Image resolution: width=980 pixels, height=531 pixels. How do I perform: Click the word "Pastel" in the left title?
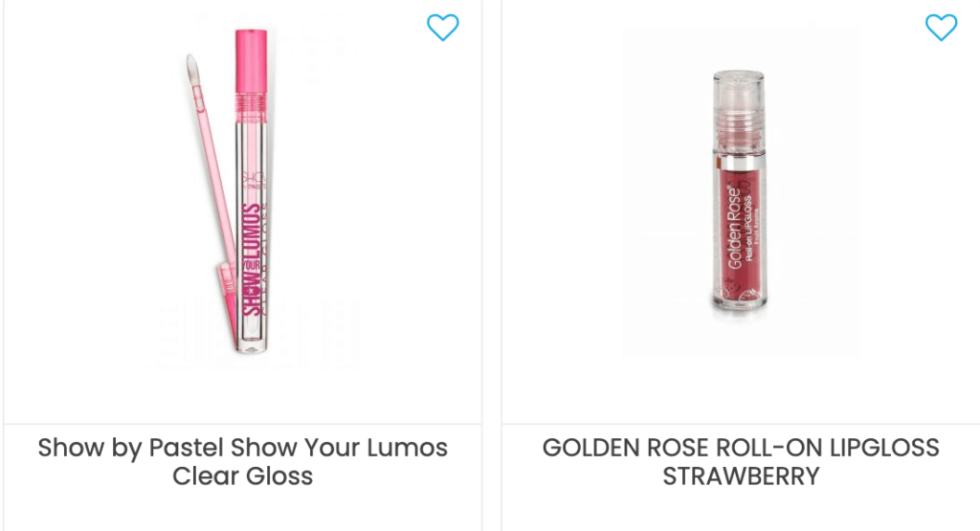[x=185, y=448]
